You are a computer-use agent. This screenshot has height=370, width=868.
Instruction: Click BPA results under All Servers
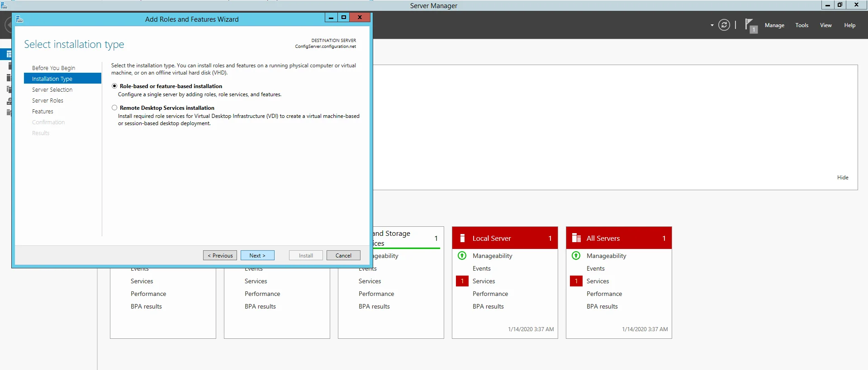[602, 306]
